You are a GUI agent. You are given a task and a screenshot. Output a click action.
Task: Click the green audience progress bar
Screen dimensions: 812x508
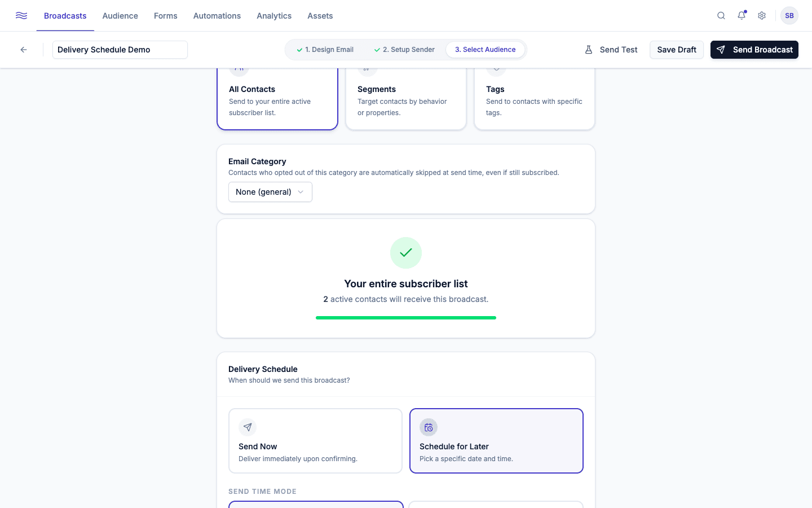coord(406,318)
